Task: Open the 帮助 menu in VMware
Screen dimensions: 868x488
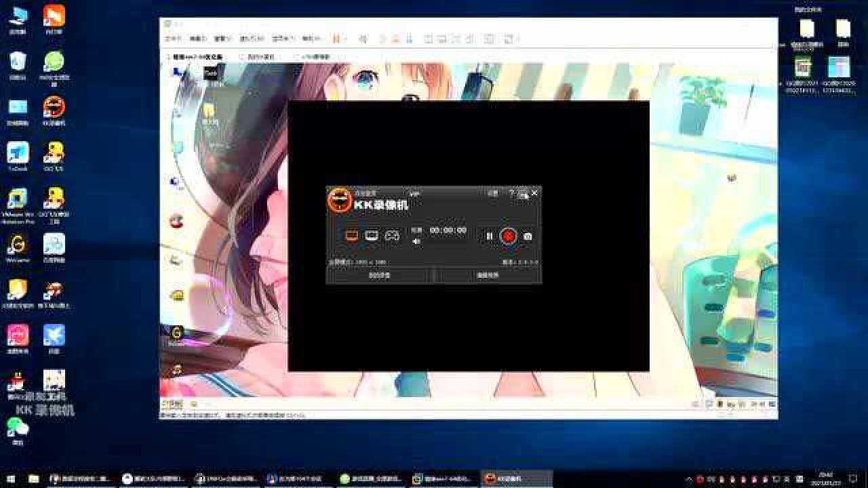Action: pyautogui.click(x=311, y=39)
